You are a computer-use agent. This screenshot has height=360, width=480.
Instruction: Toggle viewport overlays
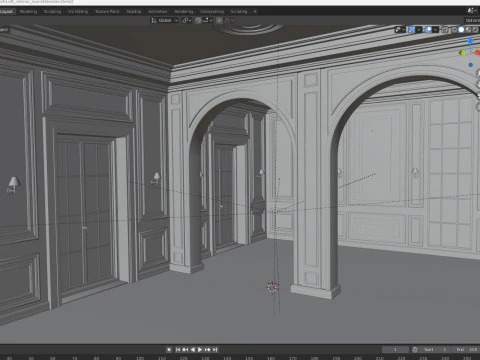(x=428, y=30)
